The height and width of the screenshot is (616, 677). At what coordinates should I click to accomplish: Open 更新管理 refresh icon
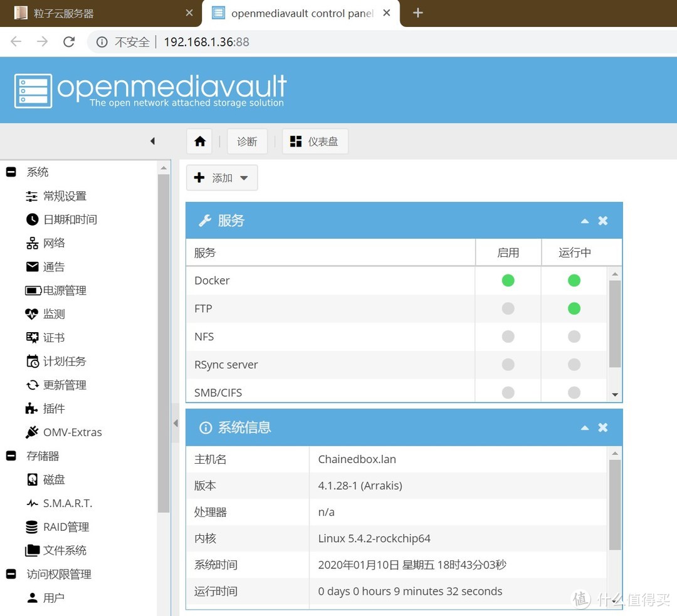pos(33,385)
